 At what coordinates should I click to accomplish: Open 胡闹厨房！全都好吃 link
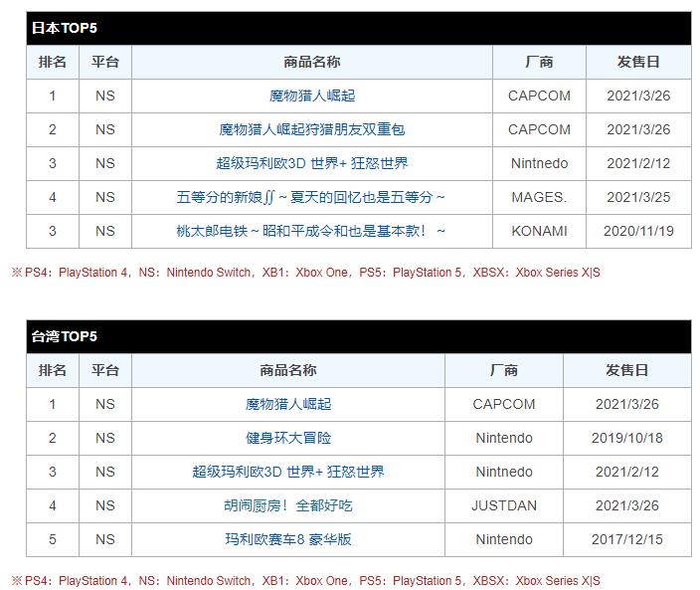click(288, 505)
